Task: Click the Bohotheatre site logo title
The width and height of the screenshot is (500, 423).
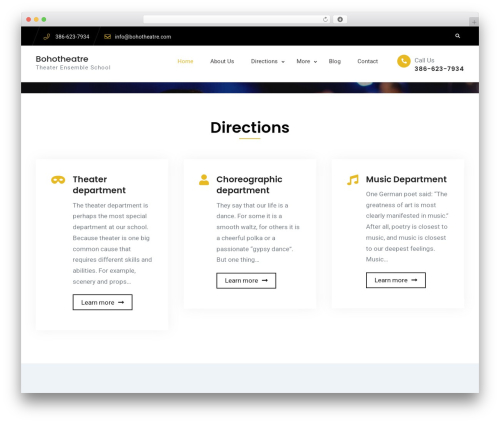Action: click(x=62, y=59)
